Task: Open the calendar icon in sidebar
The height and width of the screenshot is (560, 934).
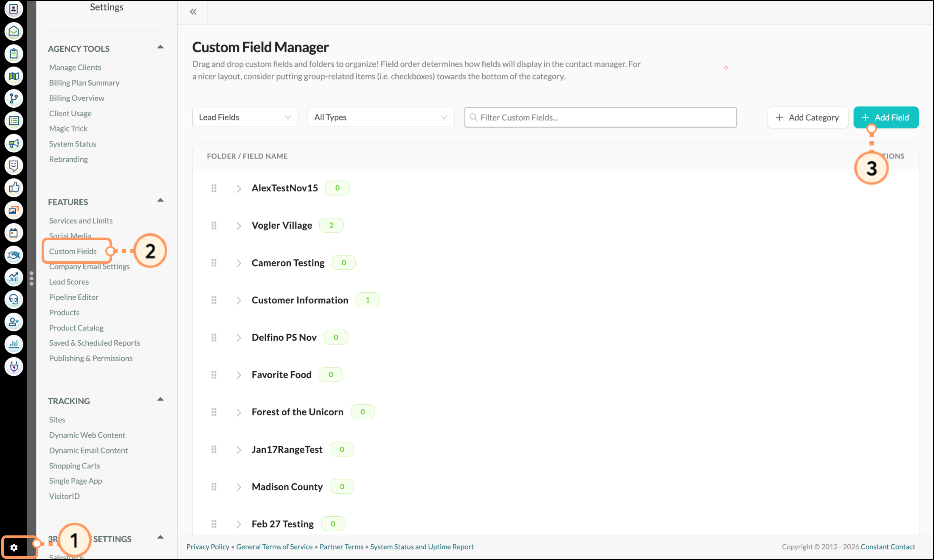Action: click(14, 232)
